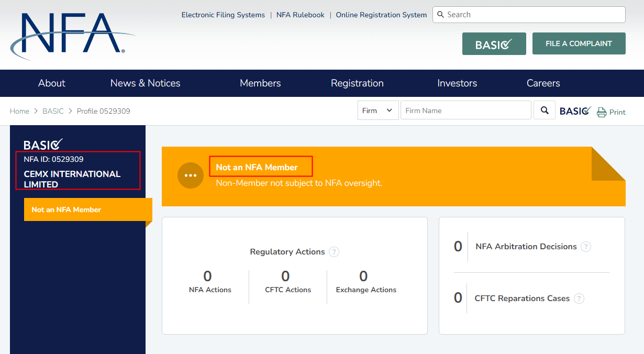The width and height of the screenshot is (644, 354).
Task: Select the Not an NFA Member sidebar tab
Action: 88,209
